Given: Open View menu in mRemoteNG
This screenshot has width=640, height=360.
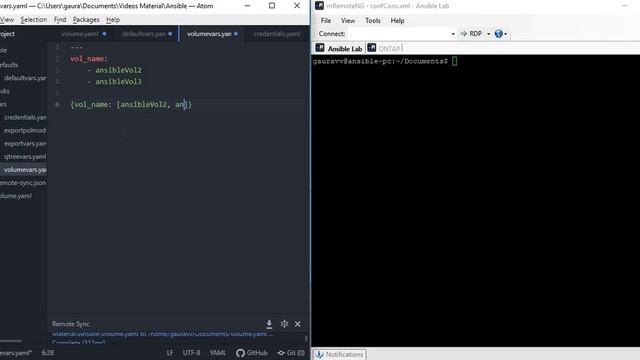Looking at the screenshot, I should (x=348, y=20).
